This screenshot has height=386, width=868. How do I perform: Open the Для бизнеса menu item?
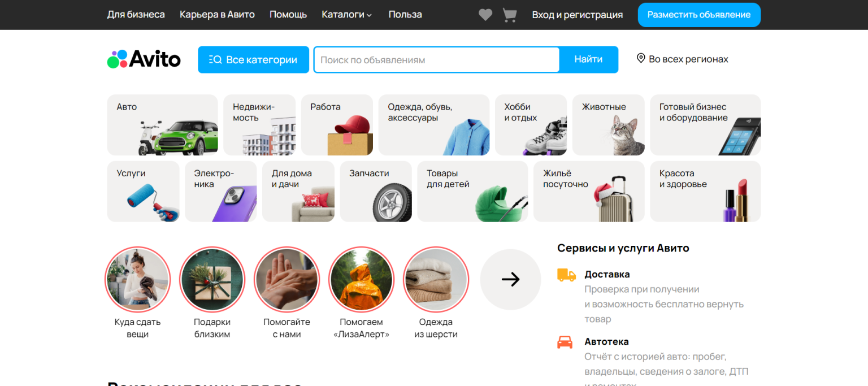coord(136,15)
